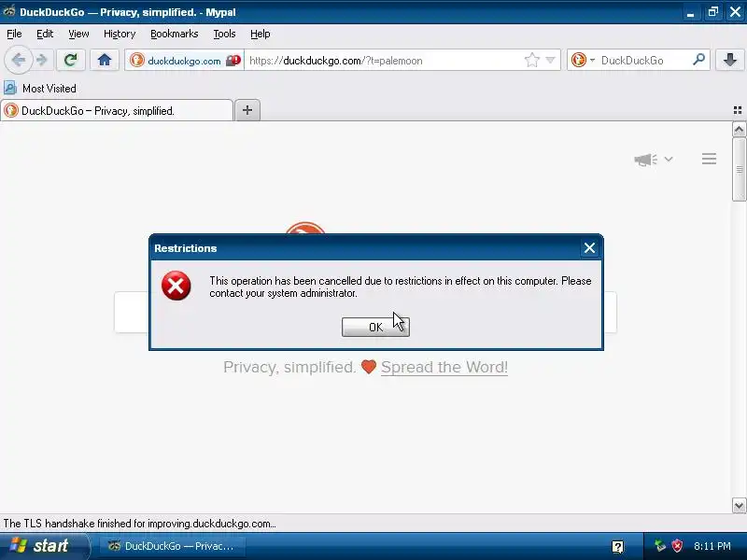Click the green network tray icon
Image resolution: width=747 pixels, height=560 pixels.
click(659, 546)
